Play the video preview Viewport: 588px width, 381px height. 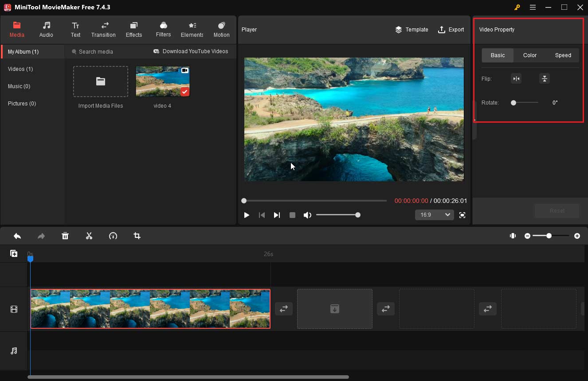pos(247,215)
